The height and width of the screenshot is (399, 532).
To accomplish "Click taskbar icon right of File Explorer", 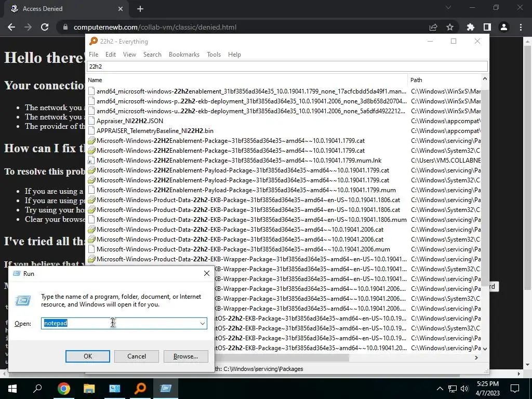I will click(x=115, y=388).
